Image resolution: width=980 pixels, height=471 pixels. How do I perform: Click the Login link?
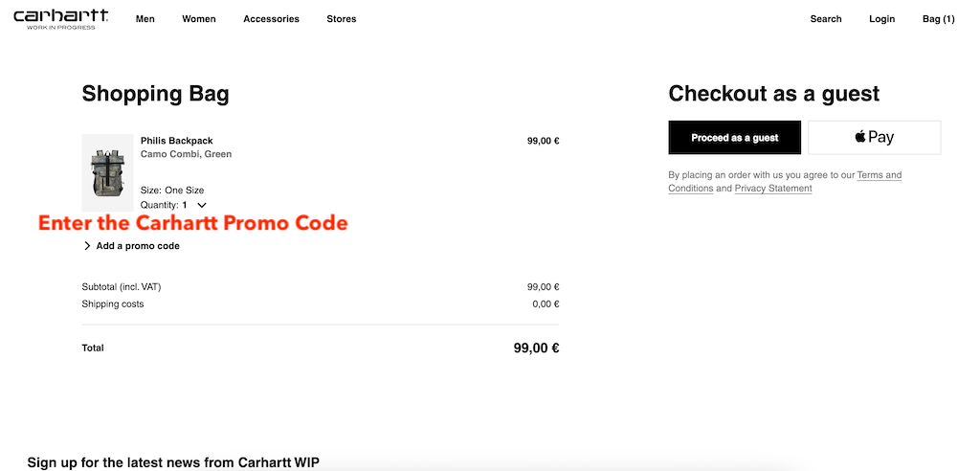881,19
